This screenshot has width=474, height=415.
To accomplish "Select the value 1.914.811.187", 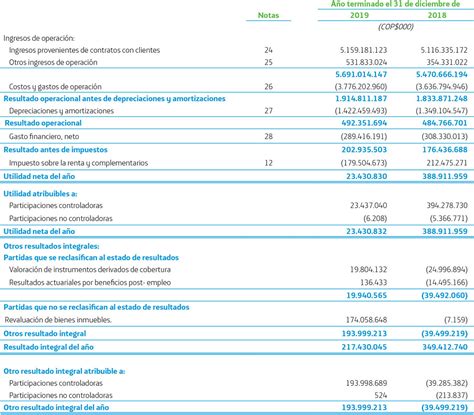I will point(361,99).
